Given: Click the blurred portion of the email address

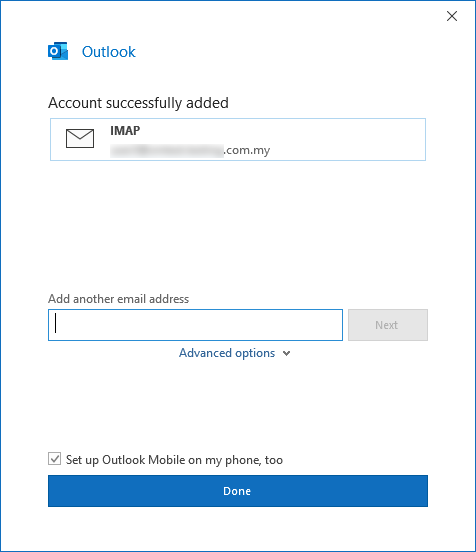Looking at the screenshot, I should [167, 150].
